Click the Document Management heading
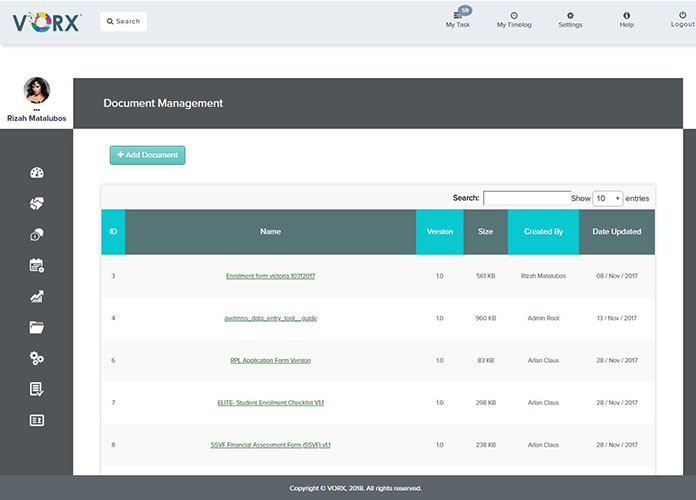This screenshot has height=500, width=696. click(163, 103)
